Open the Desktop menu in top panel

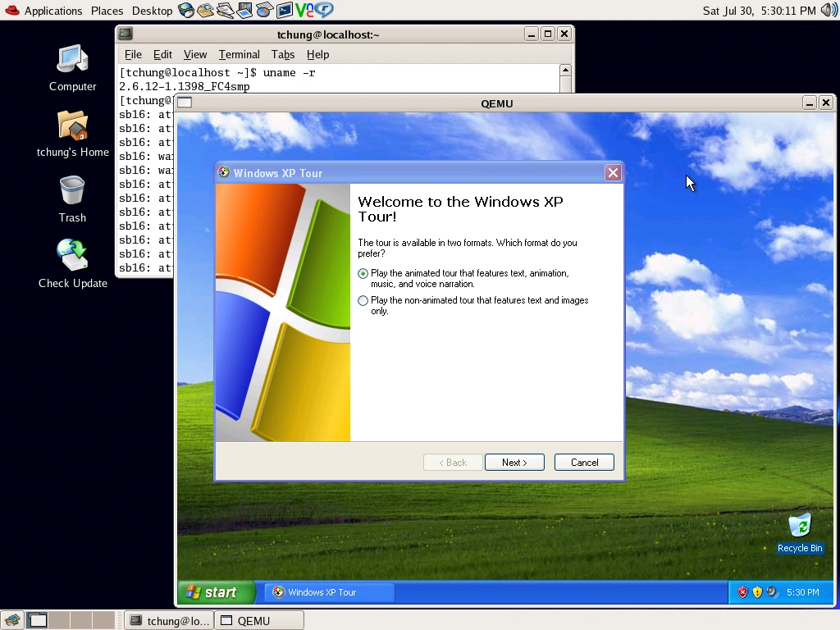[x=152, y=11]
